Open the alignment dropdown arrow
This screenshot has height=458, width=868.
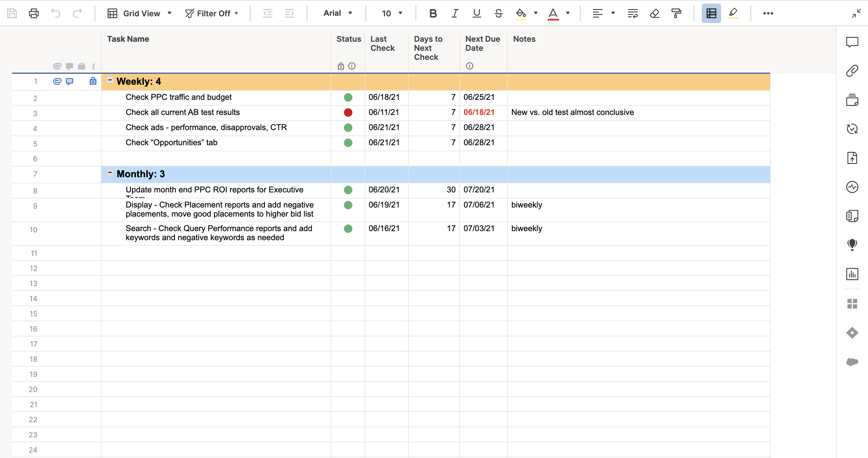click(x=613, y=13)
